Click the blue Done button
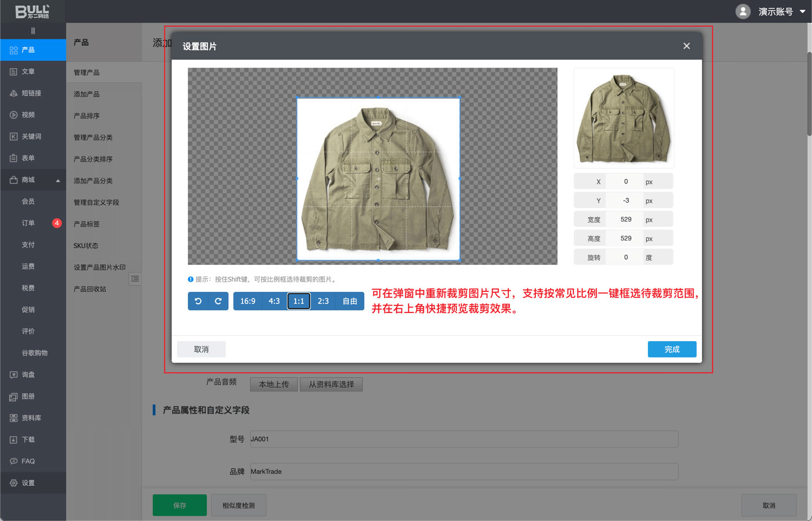812x521 pixels. coord(672,349)
